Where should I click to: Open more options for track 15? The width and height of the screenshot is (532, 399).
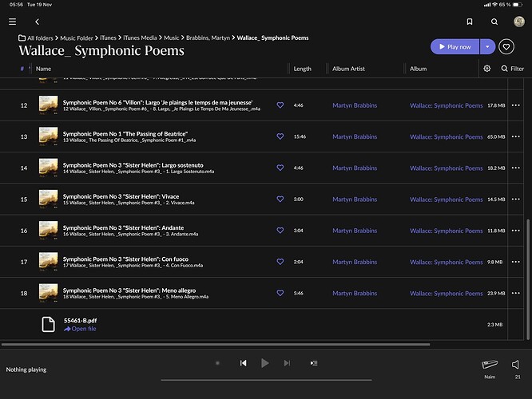[x=516, y=199]
